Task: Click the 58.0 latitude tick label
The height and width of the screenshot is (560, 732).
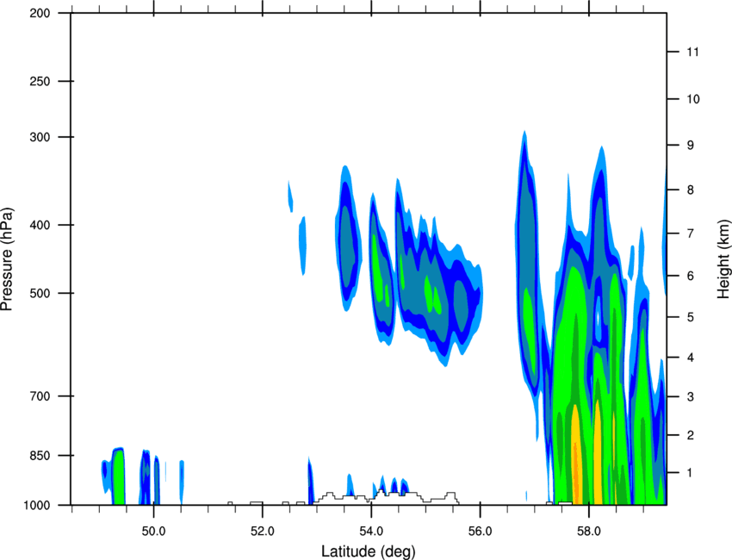Action: click(589, 532)
